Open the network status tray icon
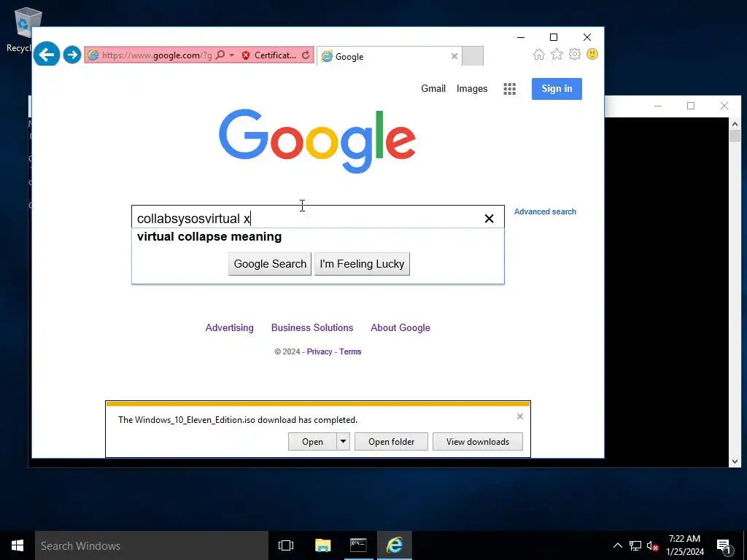747x560 pixels. click(x=635, y=545)
